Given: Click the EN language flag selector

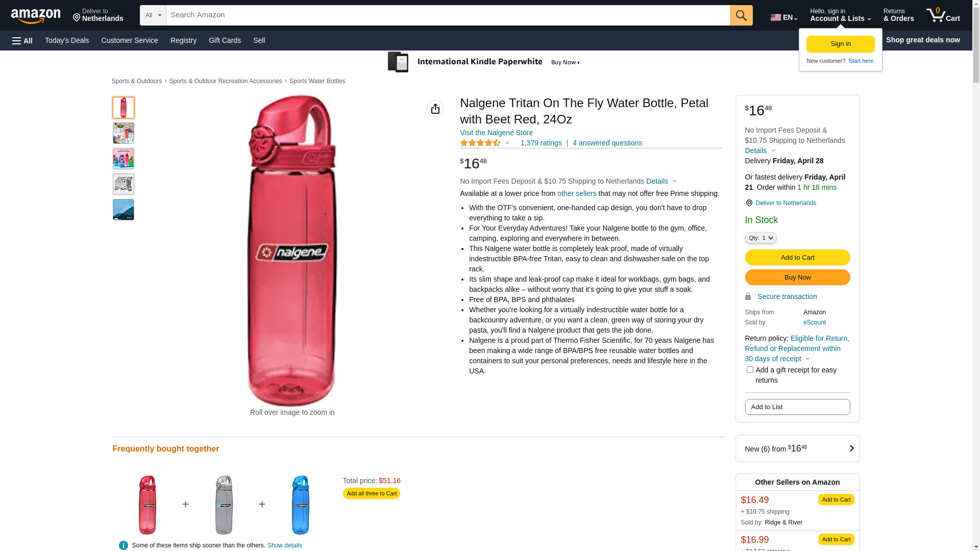Looking at the screenshot, I should click(783, 17).
